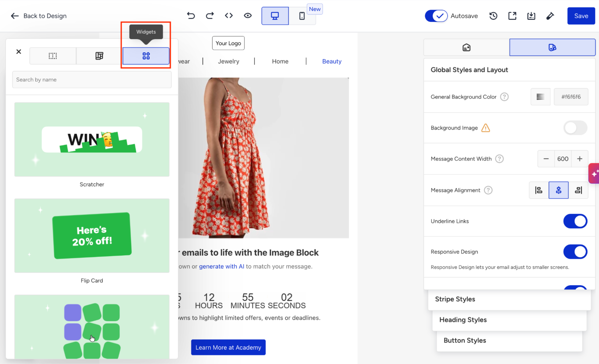The image size is (599, 364).
Task: Switch to mobile device view
Action: tap(302, 16)
